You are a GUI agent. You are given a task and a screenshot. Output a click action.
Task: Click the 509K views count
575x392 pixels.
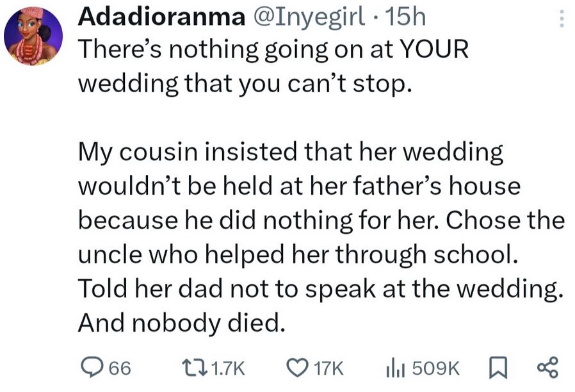pyautogui.click(x=435, y=368)
